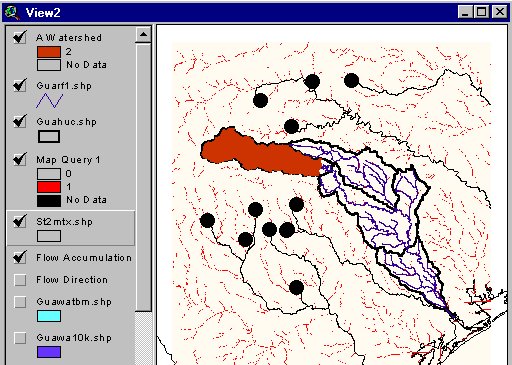Maximize the View2 window
The height and width of the screenshot is (365, 512).
[482, 12]
